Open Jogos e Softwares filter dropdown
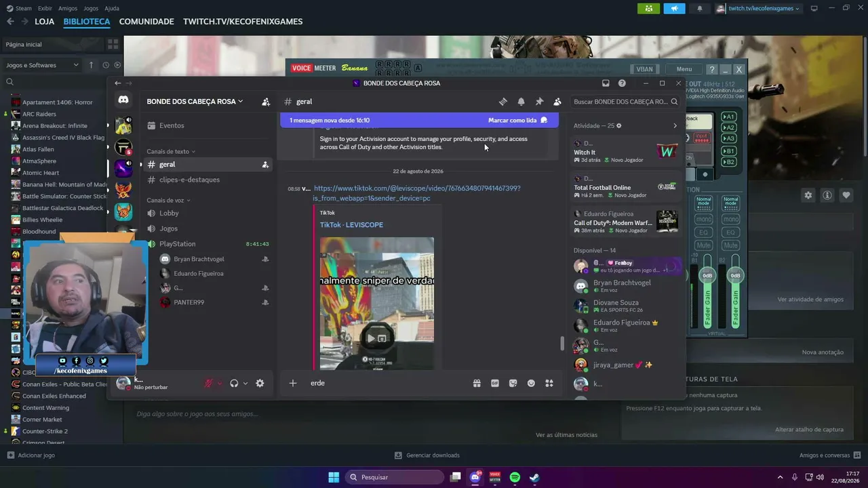The image size is (868, 488). (x=42, y=65)
